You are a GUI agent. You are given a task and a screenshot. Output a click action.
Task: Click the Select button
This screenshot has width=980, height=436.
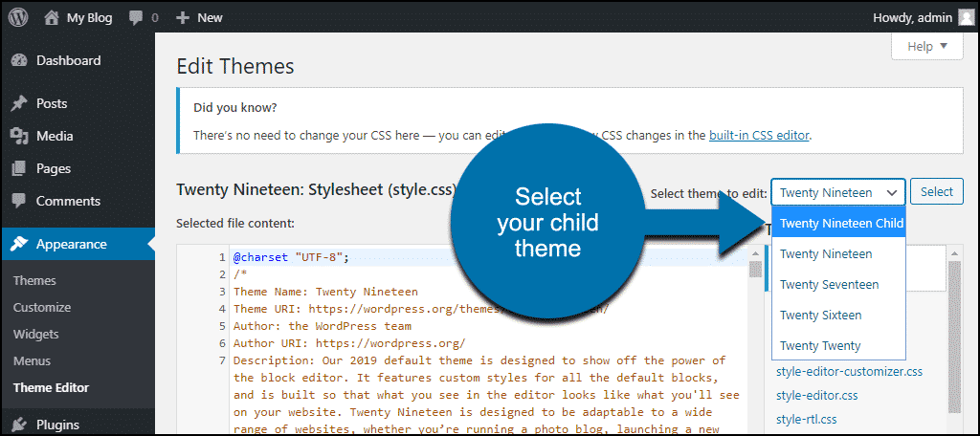936,192
